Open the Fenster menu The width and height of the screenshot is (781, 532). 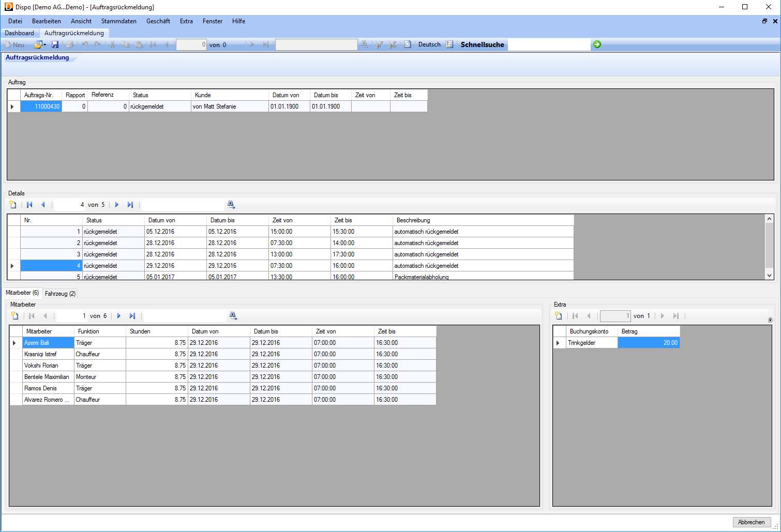213,21
